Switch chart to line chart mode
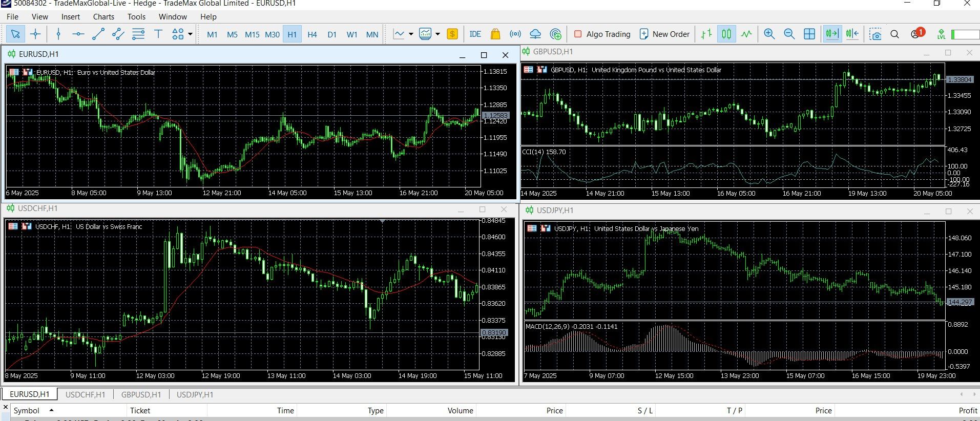 (x=746, y=34)
